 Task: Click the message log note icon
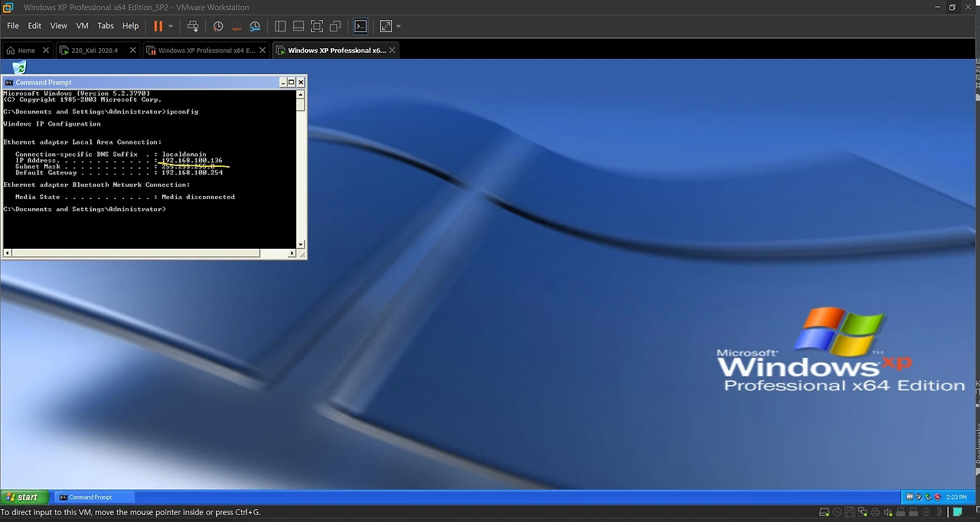click(957, 511)
